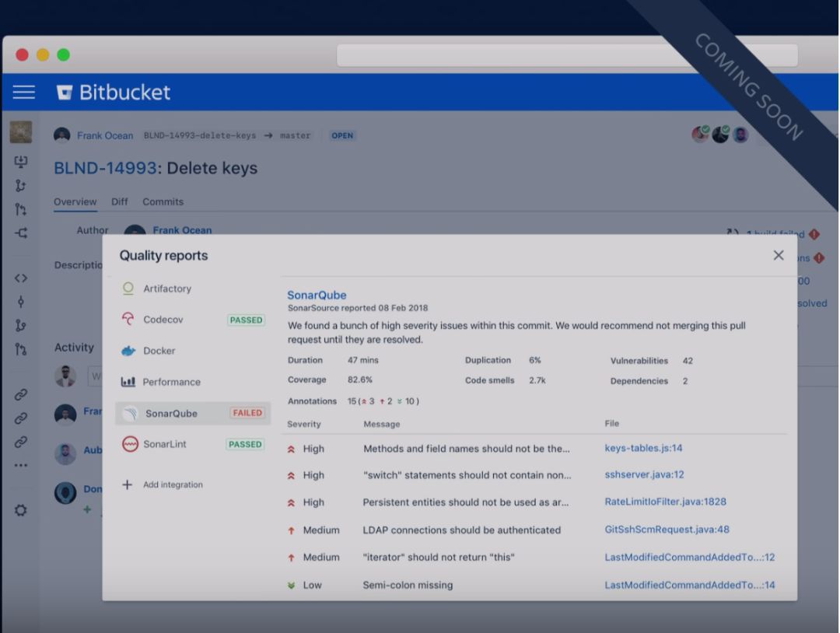Click the PASSED badge next to Codecov
The image size is (840, 633).
tap(246, 320)
